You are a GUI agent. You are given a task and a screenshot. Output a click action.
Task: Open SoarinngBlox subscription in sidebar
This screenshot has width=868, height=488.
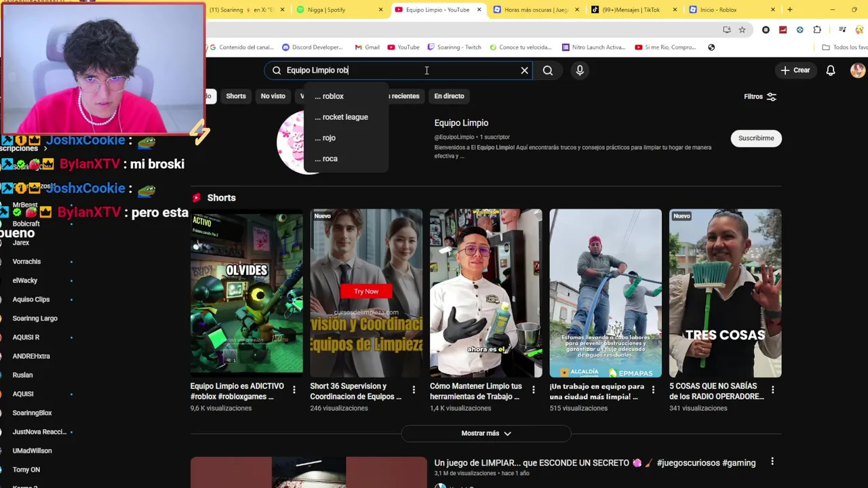point(32,413)
